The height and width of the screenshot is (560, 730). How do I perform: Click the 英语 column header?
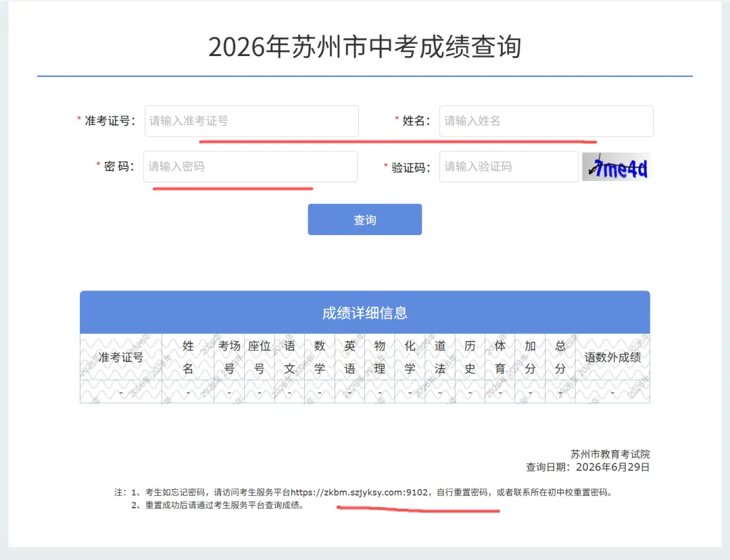coord(349,357)
